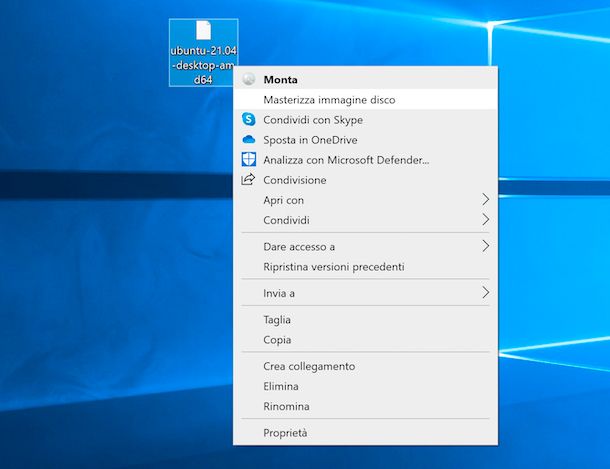Image resolution: width=610 pixels, height=469 pixels.
Task: Open the Invia a entry
Action: coord(365,293)
